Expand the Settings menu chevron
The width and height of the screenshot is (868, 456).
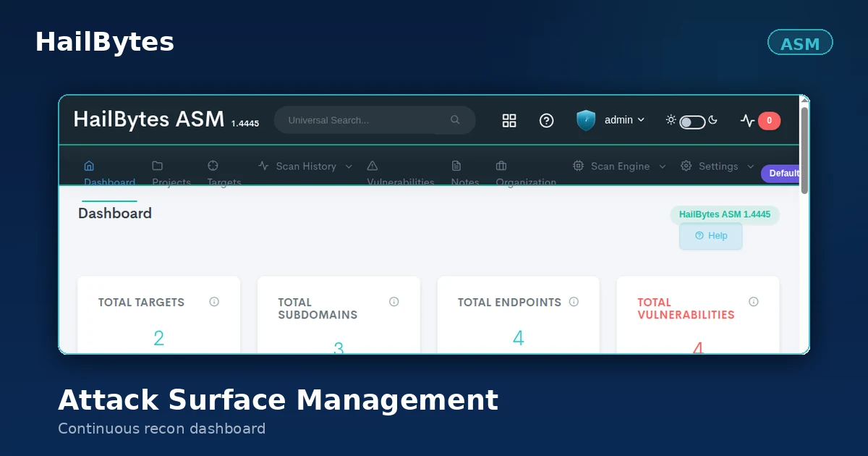point(750,166)
